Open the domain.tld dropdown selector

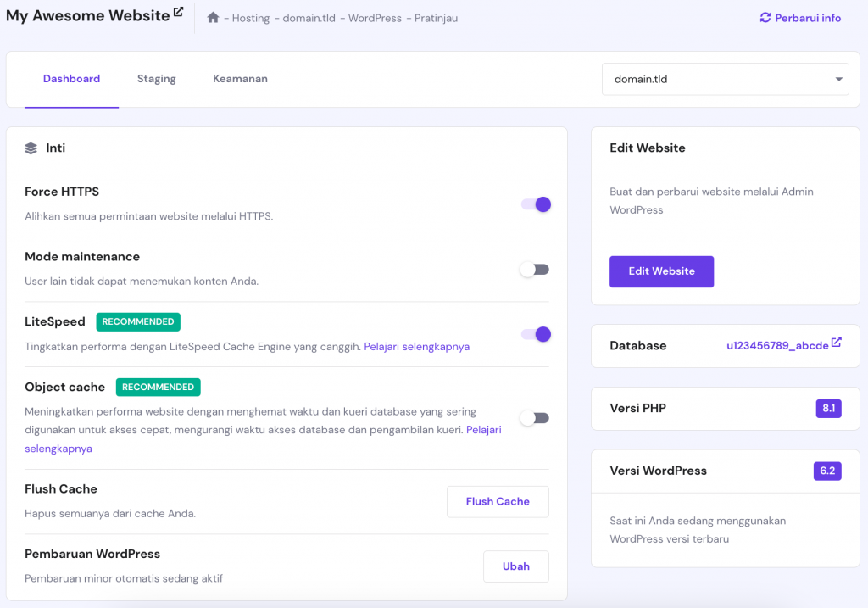[725, 78]
